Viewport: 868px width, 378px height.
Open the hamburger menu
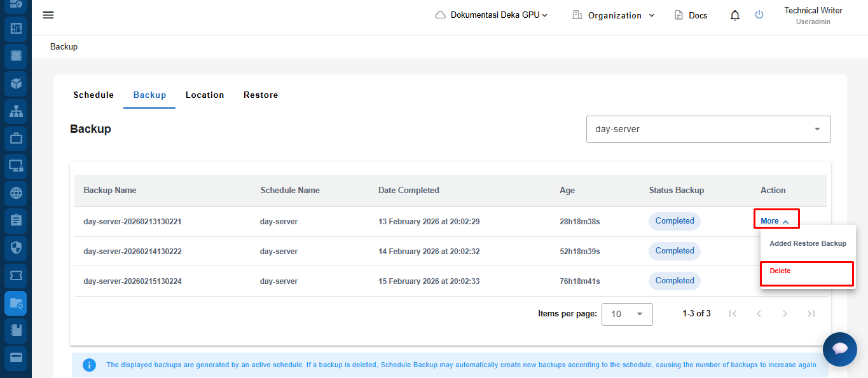coord(48,15)
